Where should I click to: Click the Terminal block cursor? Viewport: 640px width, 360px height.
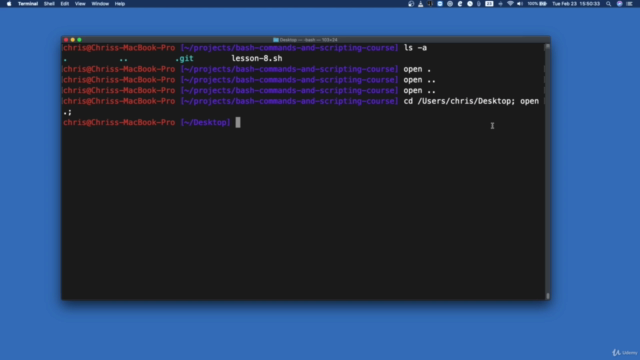238,122
